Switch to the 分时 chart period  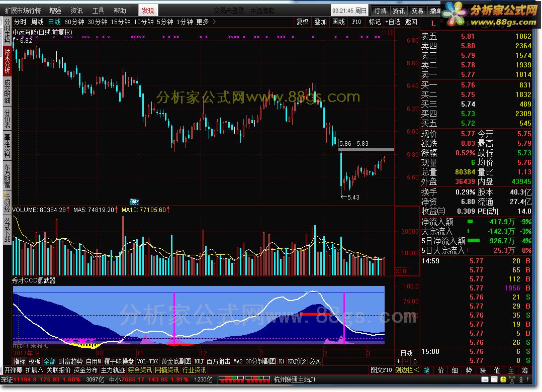point(20,22)
